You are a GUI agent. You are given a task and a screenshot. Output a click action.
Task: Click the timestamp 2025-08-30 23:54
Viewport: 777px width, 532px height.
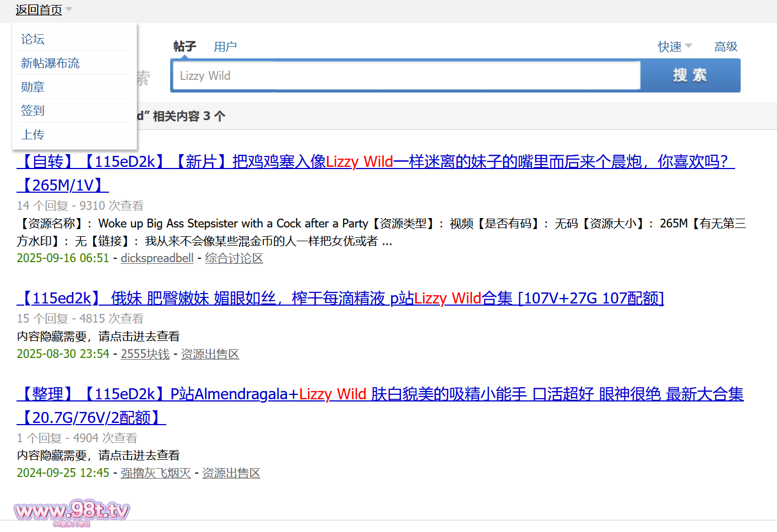click(x=63, y=354)
